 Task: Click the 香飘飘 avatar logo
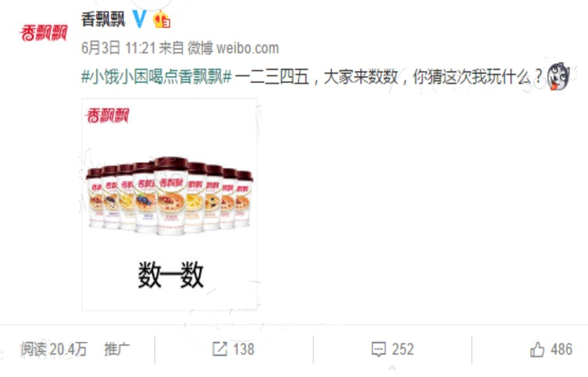(x=44, y=33)
